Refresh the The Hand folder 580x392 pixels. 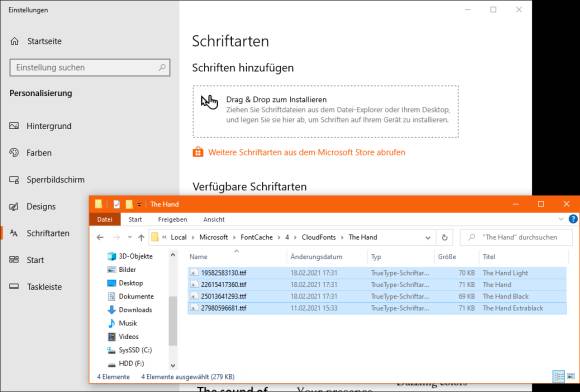pos(445,237)
